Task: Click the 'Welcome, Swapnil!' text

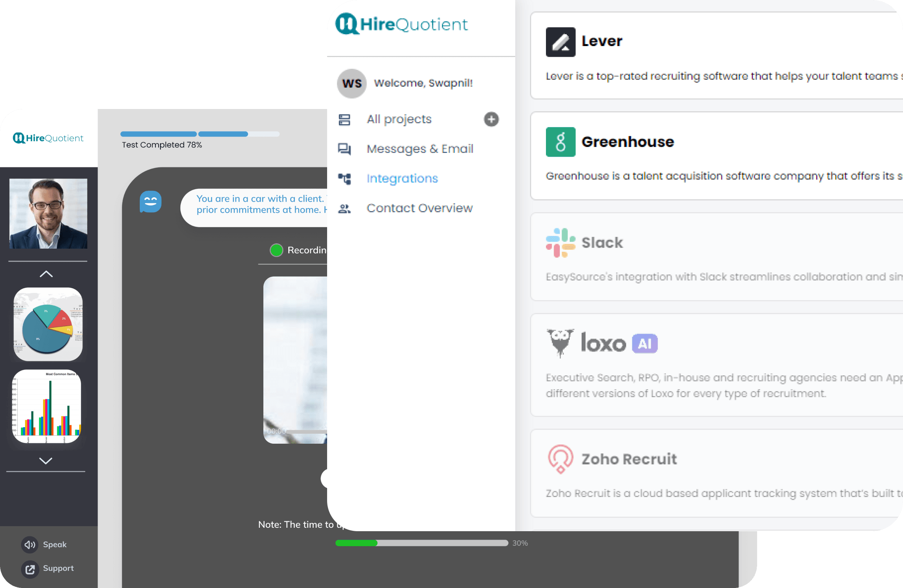Action: [x=423, y=83]
